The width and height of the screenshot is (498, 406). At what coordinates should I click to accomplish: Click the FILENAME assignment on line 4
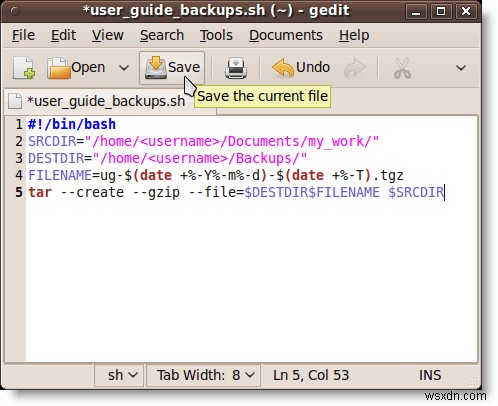(216, 175)
